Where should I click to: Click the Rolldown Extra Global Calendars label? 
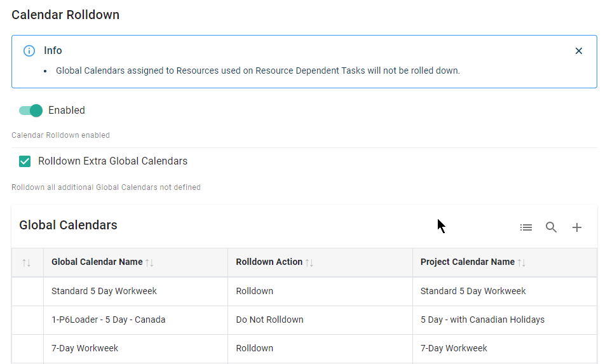(112, 161)
